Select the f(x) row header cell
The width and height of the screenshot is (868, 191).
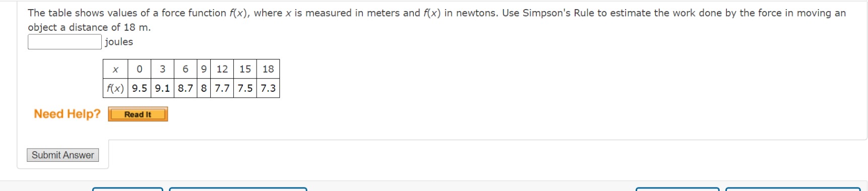coord(115,88)
